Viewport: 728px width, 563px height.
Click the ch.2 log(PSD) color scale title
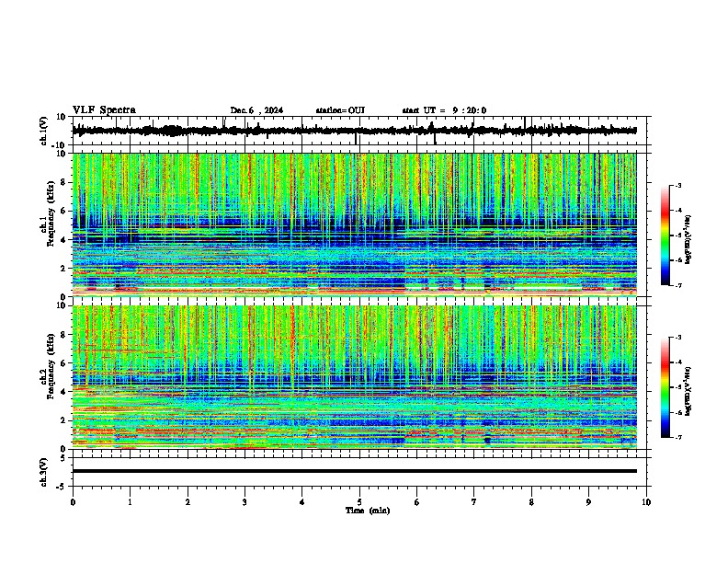(x=688, y=391)
